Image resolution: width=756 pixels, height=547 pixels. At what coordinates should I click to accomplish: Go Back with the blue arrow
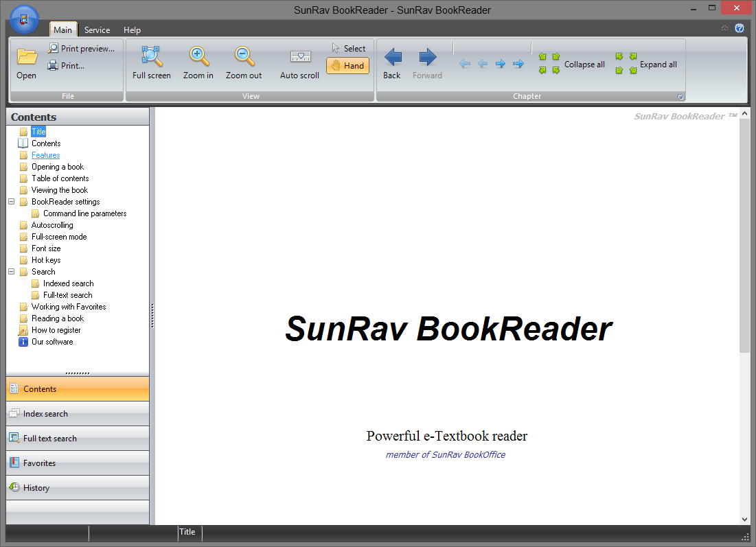[392, 63]
